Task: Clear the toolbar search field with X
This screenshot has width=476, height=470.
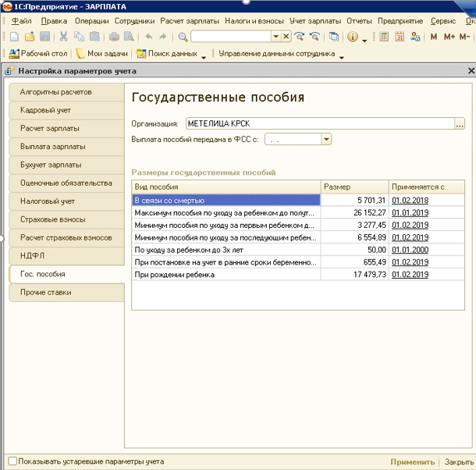Action: [x=286, y=37]
